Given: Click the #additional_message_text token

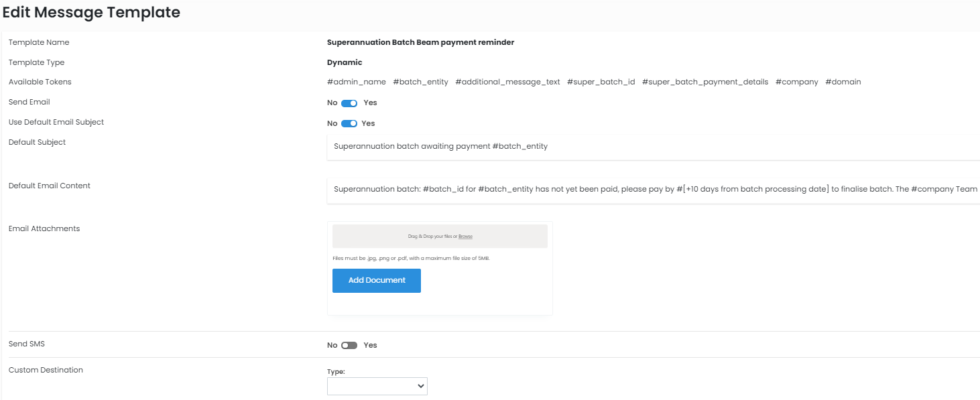Looking at the screenshot, I should (507, 82).
